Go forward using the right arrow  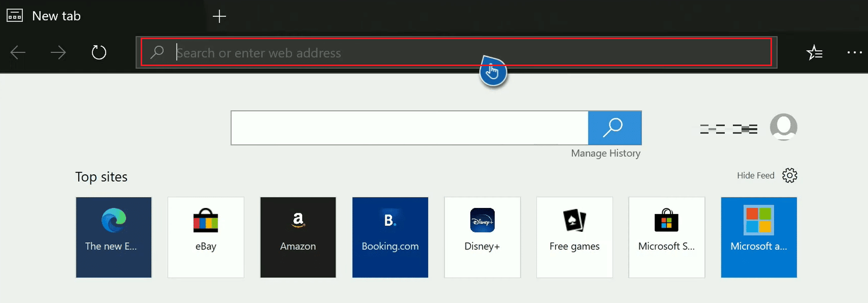[58, 53]
